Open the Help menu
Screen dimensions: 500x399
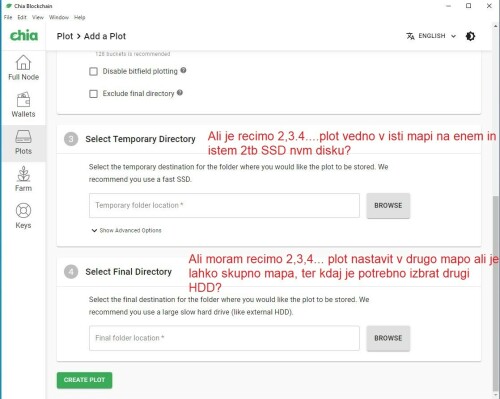click(79, 17)
